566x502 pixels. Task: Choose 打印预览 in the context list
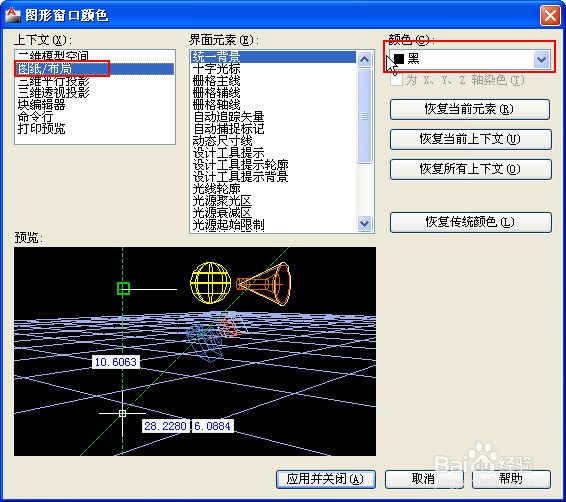pos(95,128)
